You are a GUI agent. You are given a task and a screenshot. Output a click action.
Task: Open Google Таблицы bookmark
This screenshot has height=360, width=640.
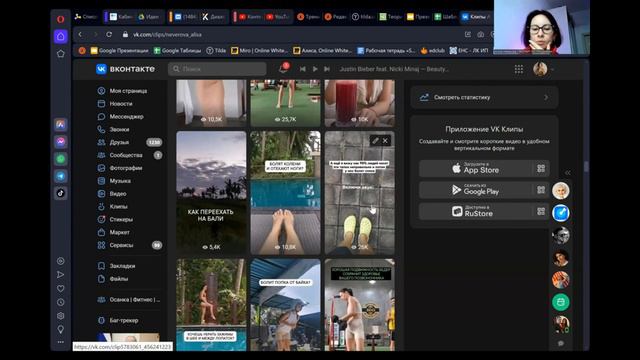pyautogui.click(x=177, y=51)
